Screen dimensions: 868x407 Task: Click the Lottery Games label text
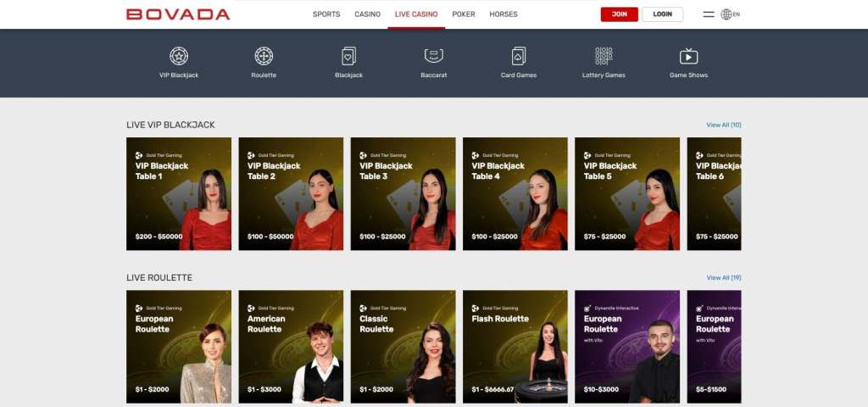coord(604,75)
